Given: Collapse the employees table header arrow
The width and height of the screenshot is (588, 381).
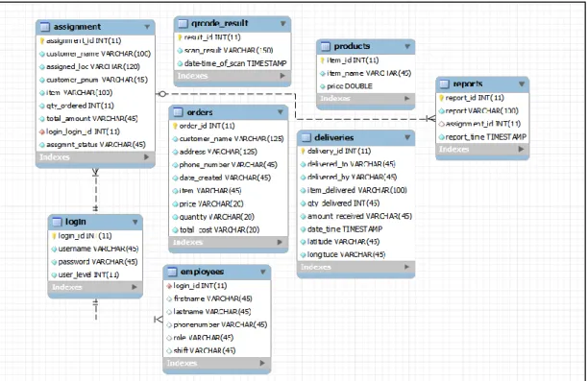Looking at the screenshot, I should tap(263, 272).
